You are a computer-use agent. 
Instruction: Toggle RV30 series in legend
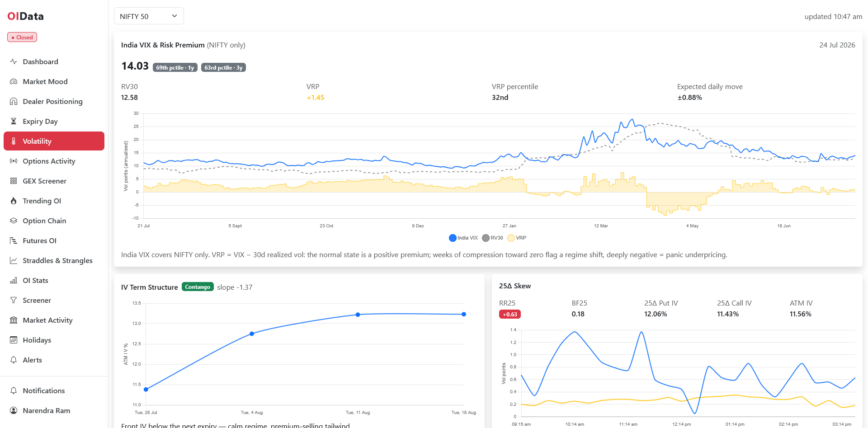coord(493,238)
